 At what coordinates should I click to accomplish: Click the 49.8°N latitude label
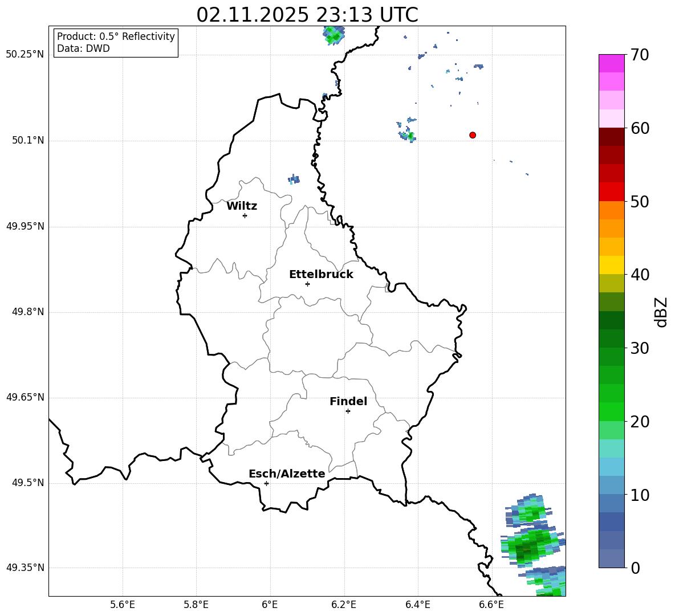pyautogui.click(x=29, y=312)
